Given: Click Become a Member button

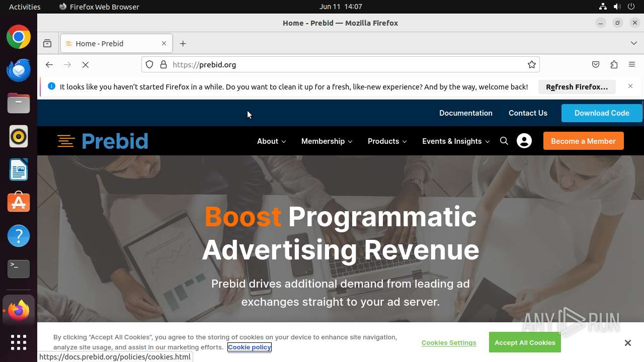Looking at the screenshot, I should pyautogui.click(x=583, y=141).
